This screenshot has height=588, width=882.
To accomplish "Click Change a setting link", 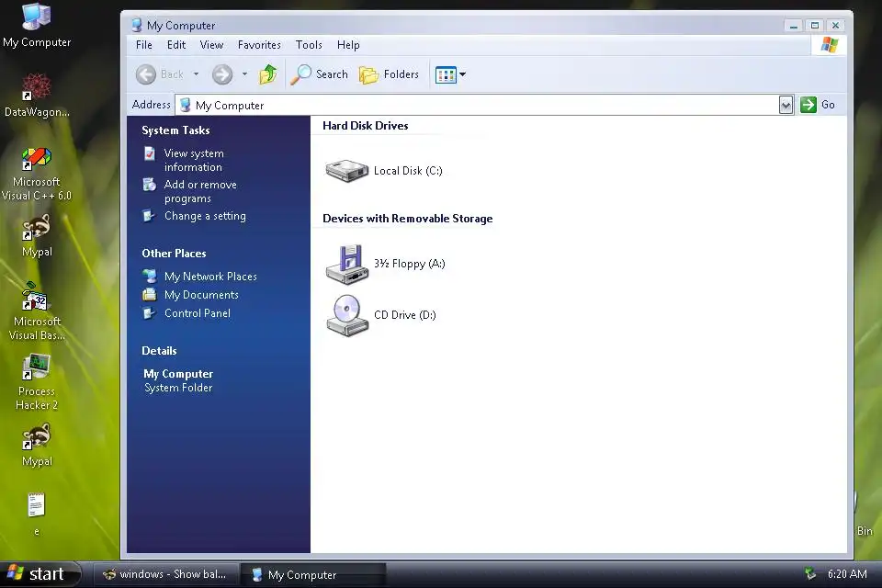I will (205, 216).
